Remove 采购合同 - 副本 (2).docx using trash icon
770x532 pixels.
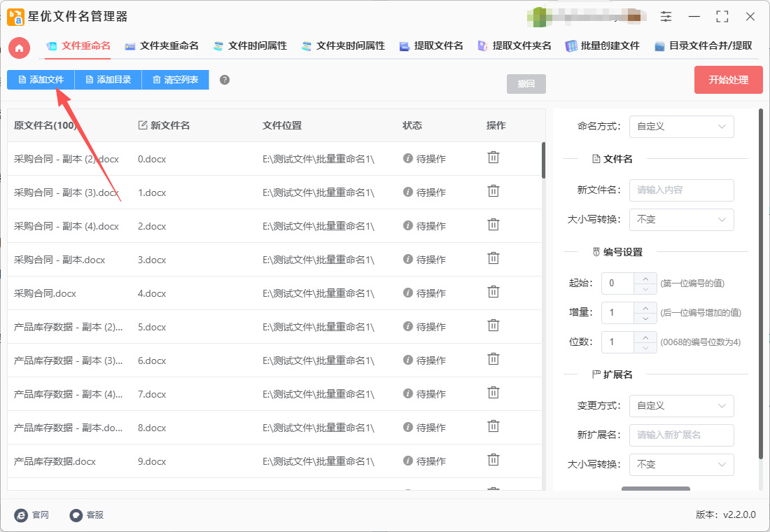coord(493,157)
